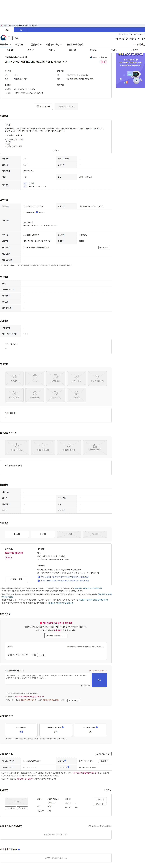Click the 관심기업 button under logo
This screenshot has width=145, height=868.
[x=10, y=808]
